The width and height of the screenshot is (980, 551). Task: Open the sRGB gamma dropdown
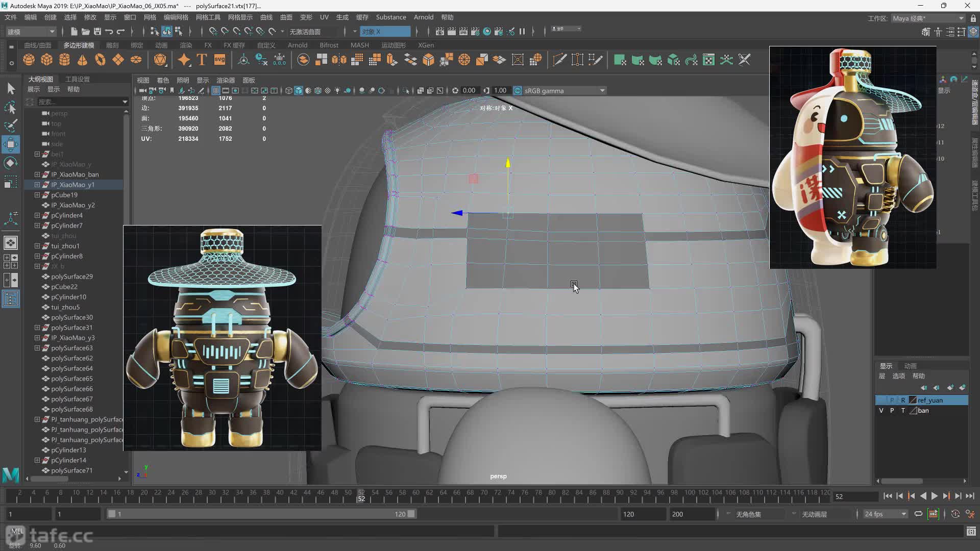pos(565,91)
